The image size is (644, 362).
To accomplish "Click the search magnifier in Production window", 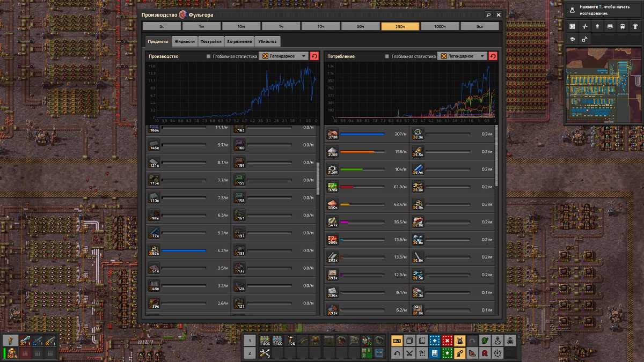I will coord(488,15).
